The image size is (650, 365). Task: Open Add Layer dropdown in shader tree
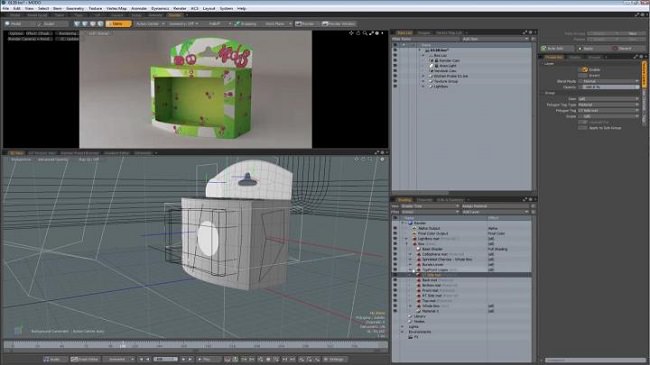[495, 212]
